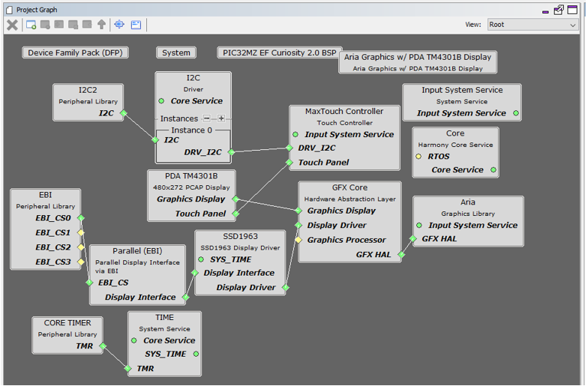Decrease I2C driver Instances with minus
The image size is (588, 389).
coord(207,118)
